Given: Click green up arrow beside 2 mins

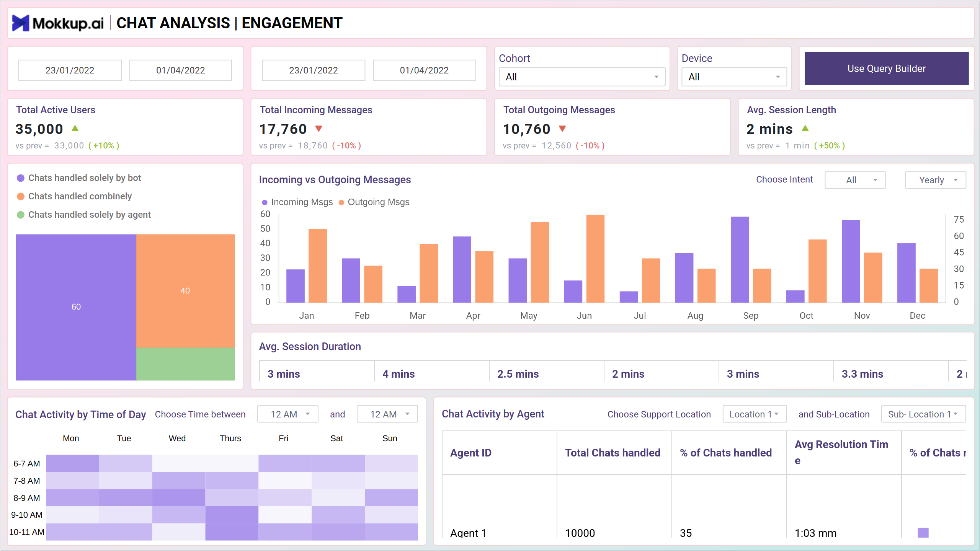Looking at the screenshot, I should tap(805, 129).
